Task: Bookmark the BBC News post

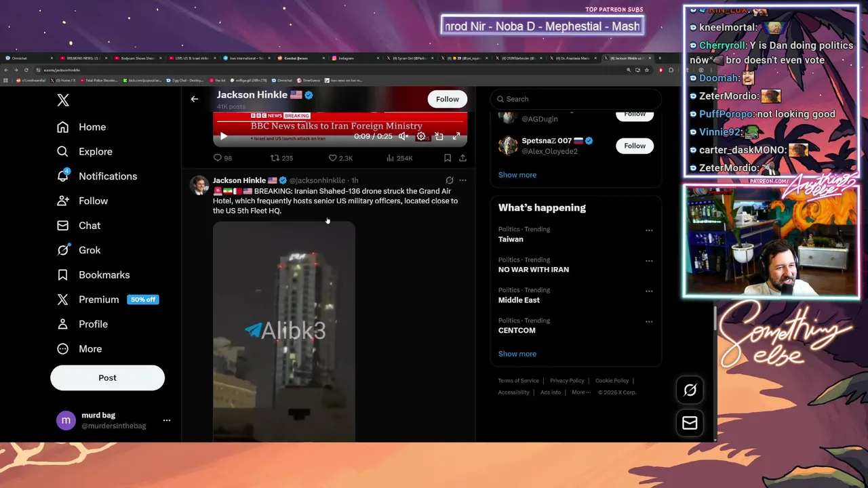Action: [448, 158]
